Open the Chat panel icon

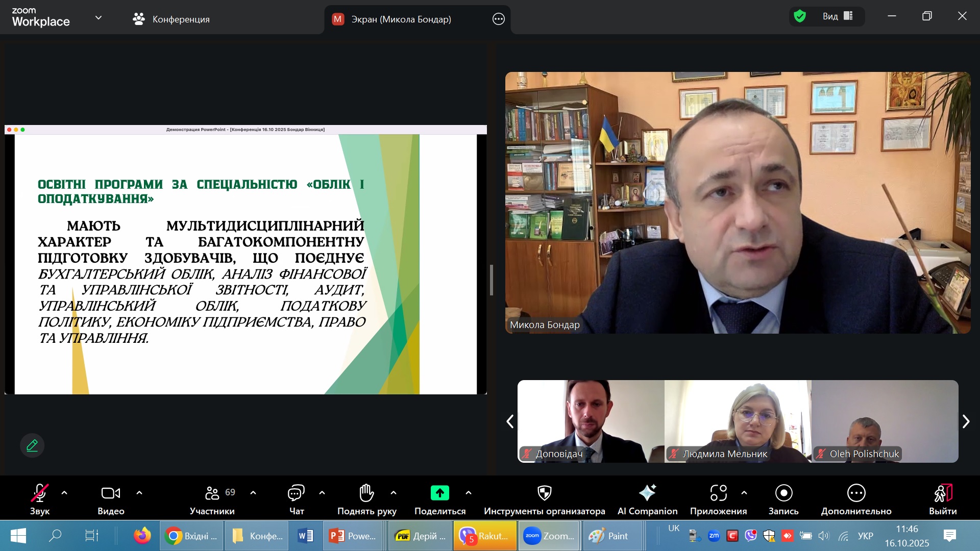(x=296, y=493)
